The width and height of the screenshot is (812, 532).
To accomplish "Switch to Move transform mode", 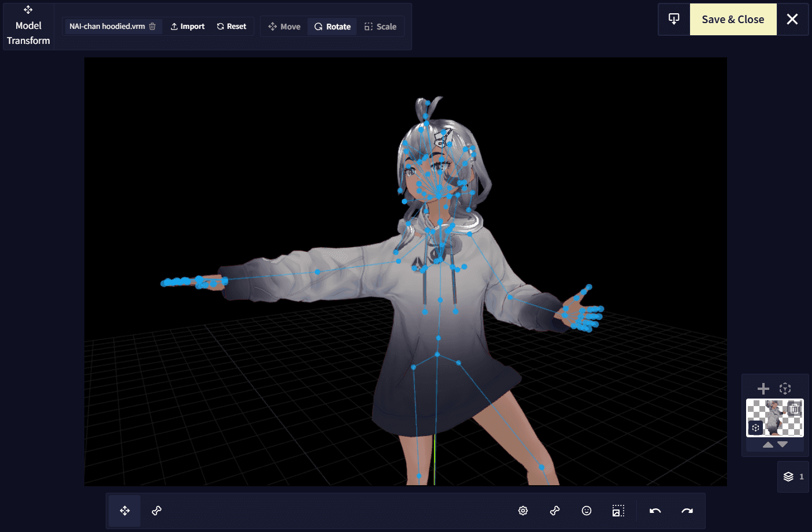I will (284, 27).
